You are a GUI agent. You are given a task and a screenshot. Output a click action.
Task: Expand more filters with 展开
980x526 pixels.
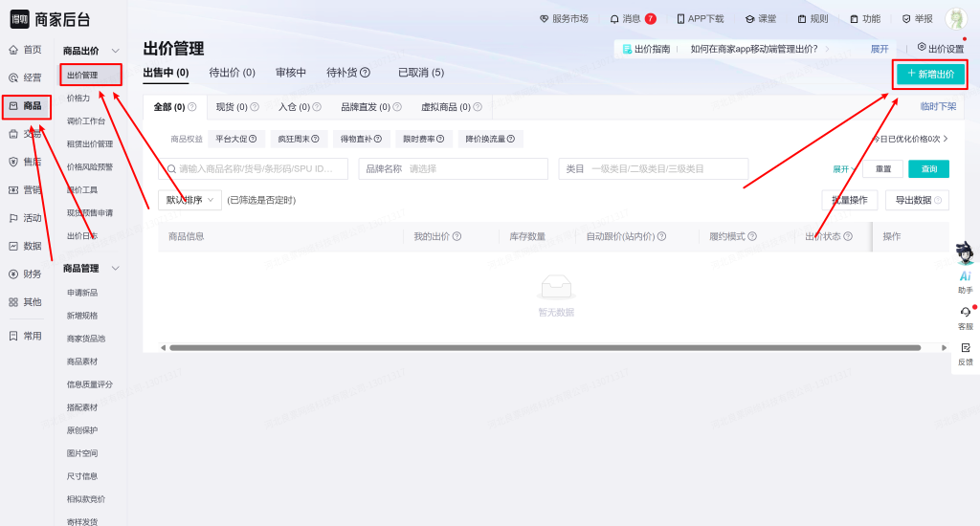coord(844,169)
